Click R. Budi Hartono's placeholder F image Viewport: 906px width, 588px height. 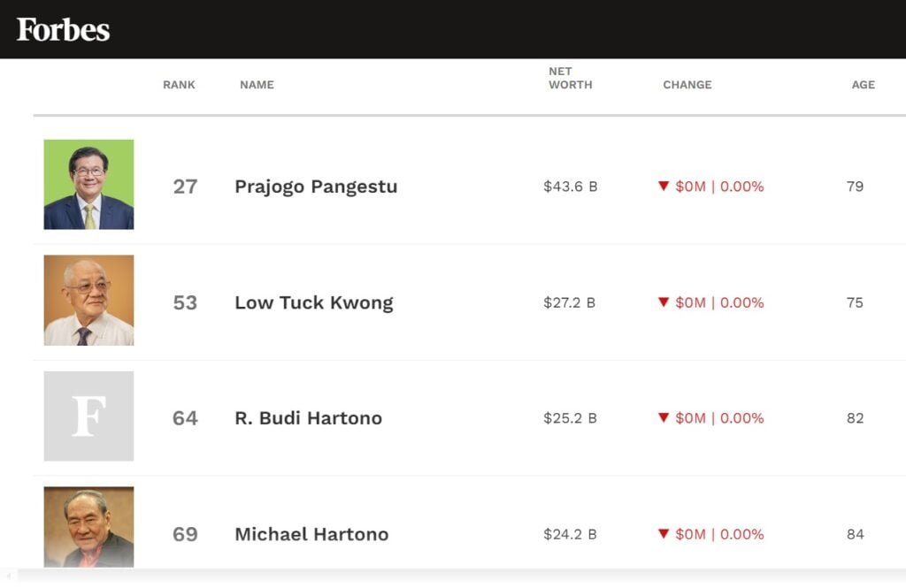tap(88, 416)
